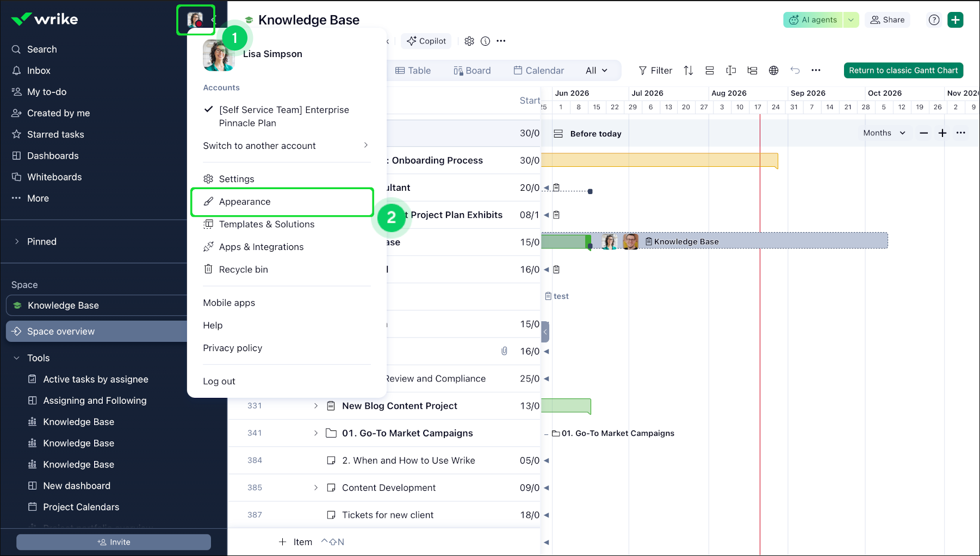Viewport: 980px width, 556px height.
Task: Toggle status box for When and How to Use Wrike
Action: point(331,461)
